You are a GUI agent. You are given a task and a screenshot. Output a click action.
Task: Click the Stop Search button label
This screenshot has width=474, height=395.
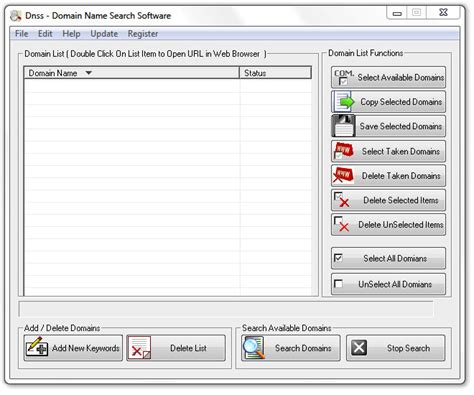pyautogui.click(x=408, y=348)
